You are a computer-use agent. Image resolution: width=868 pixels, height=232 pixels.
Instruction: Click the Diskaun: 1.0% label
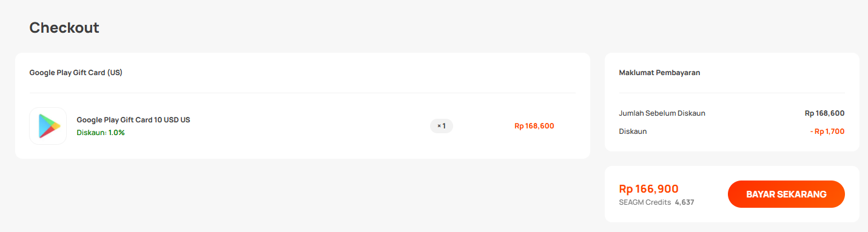pos(101,133)
